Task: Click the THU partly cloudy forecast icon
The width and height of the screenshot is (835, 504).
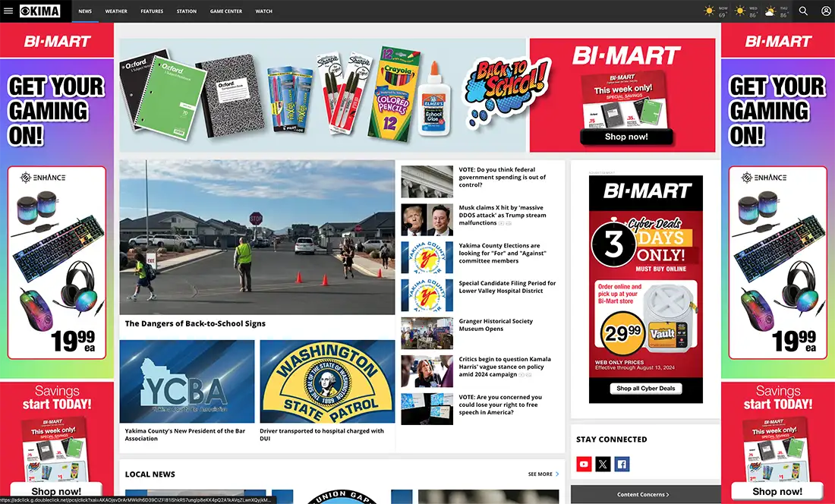Action: (x=770, y=11)
